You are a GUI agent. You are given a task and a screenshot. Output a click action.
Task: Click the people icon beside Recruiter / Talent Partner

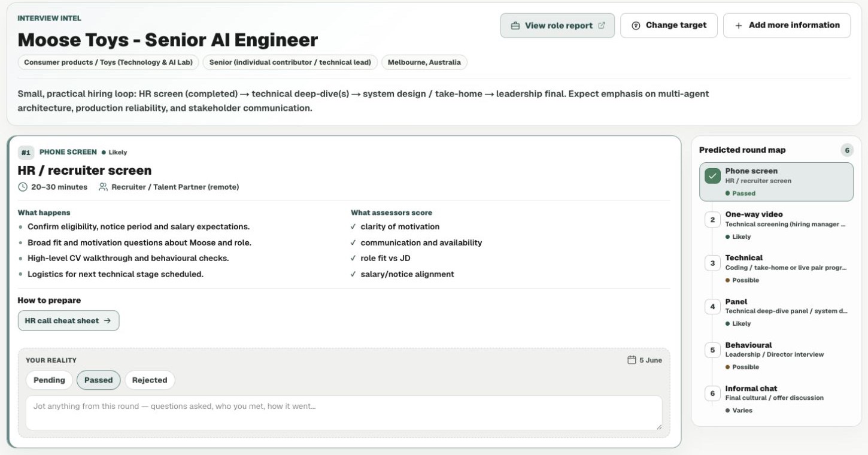[x=103, y=187]
